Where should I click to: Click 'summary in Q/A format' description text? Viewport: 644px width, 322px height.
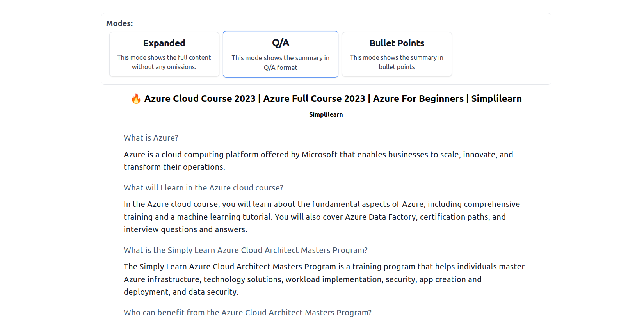280,62
